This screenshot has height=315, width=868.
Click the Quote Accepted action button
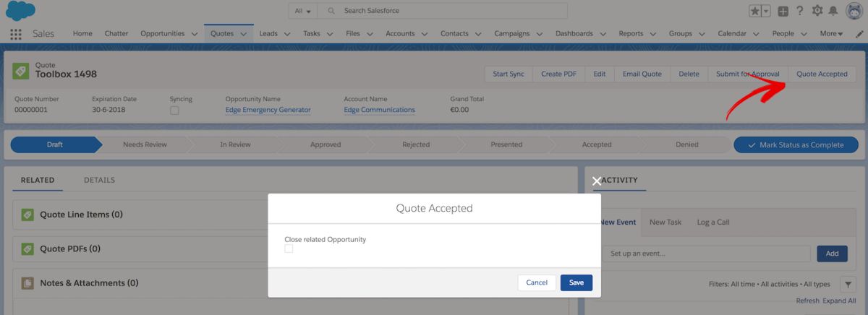(822, 74)
